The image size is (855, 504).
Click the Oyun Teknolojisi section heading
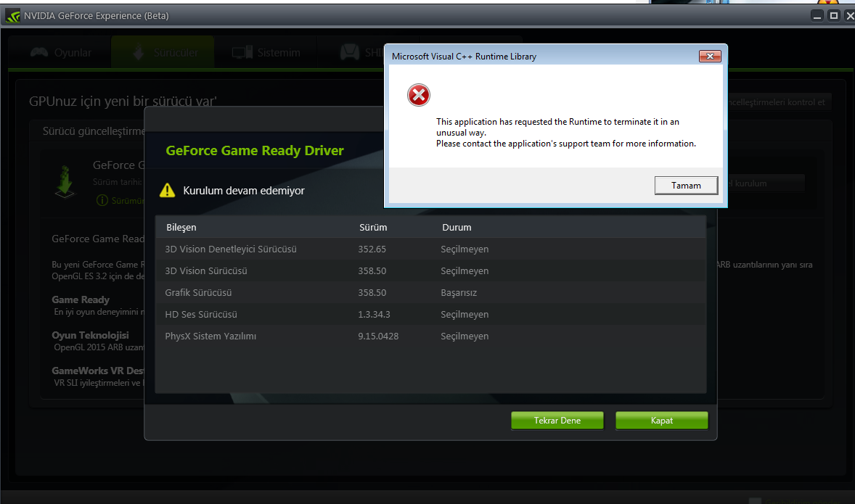tap(91, 335)
